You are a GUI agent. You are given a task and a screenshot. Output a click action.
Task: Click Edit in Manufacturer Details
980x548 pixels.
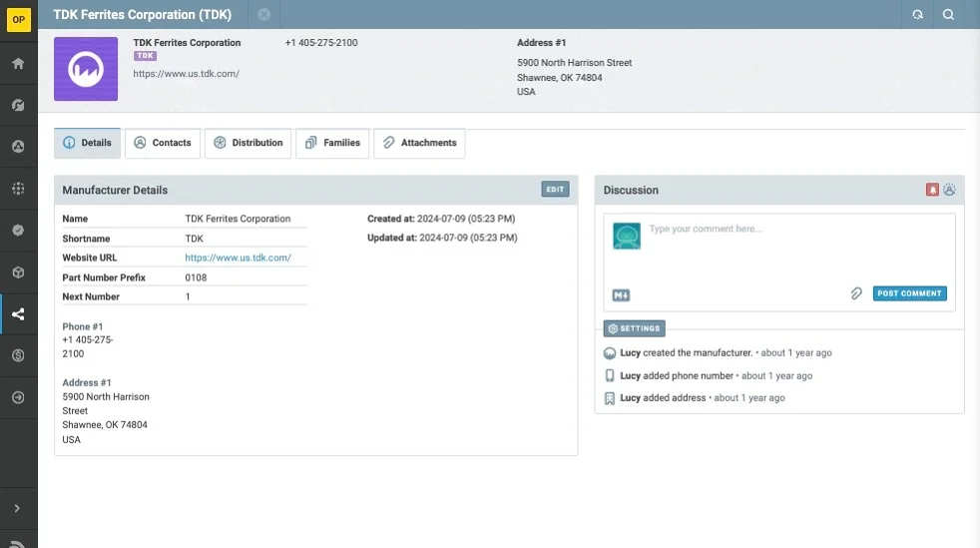(x=555, y=190)
